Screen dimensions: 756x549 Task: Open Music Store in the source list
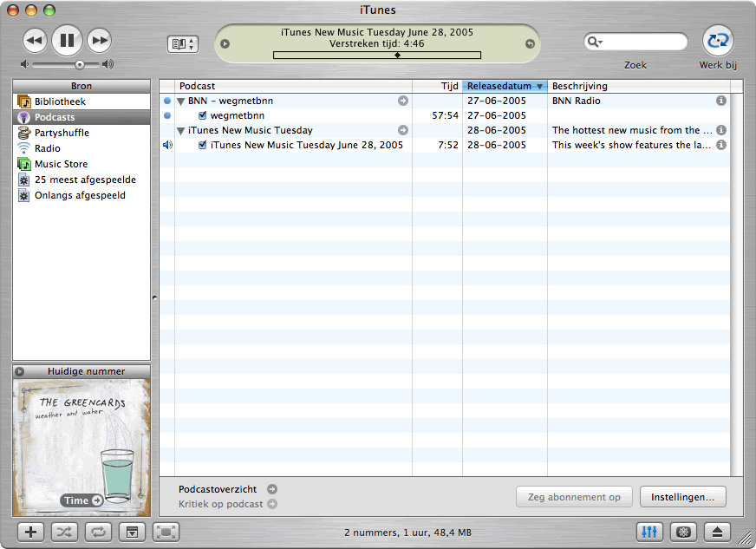81,164
